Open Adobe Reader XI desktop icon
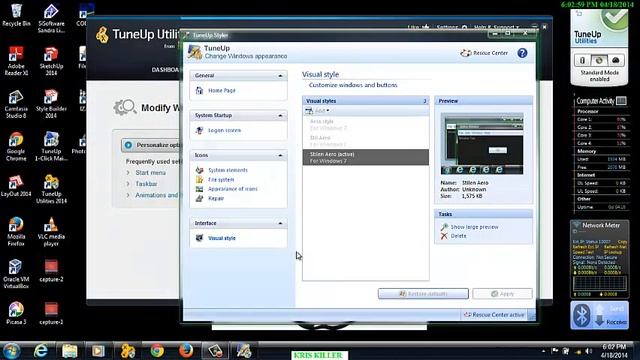 [x=16, y=61]
